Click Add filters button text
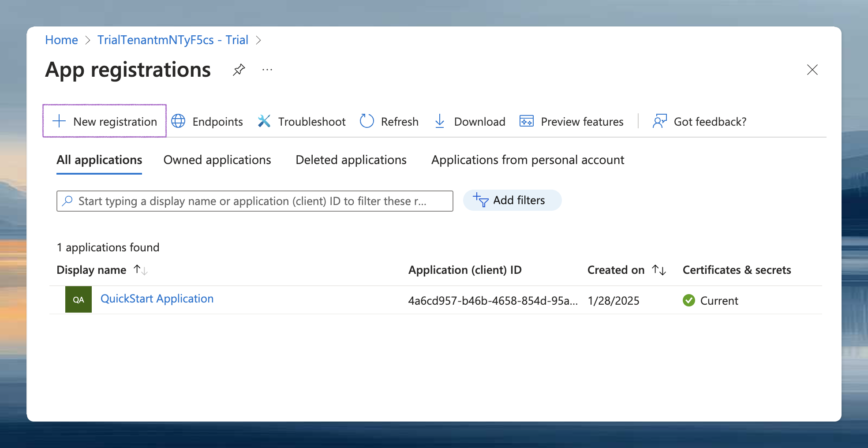The image size is (868, 448). pyautogui.click(x=519, y=200)
